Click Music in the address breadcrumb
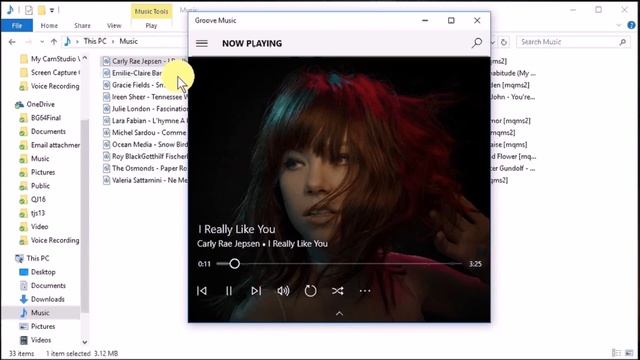Screen dimensions: 640x360 (129, 41)
